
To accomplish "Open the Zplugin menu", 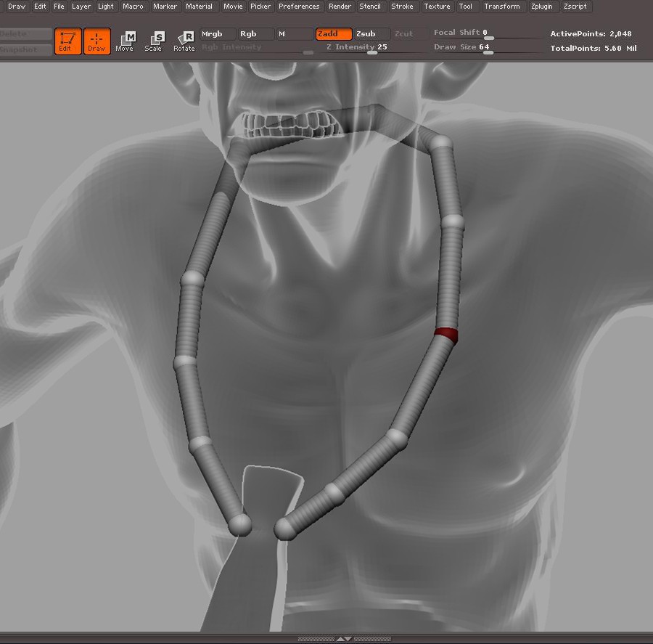I will pyautogui.click(x=541, y=7).
